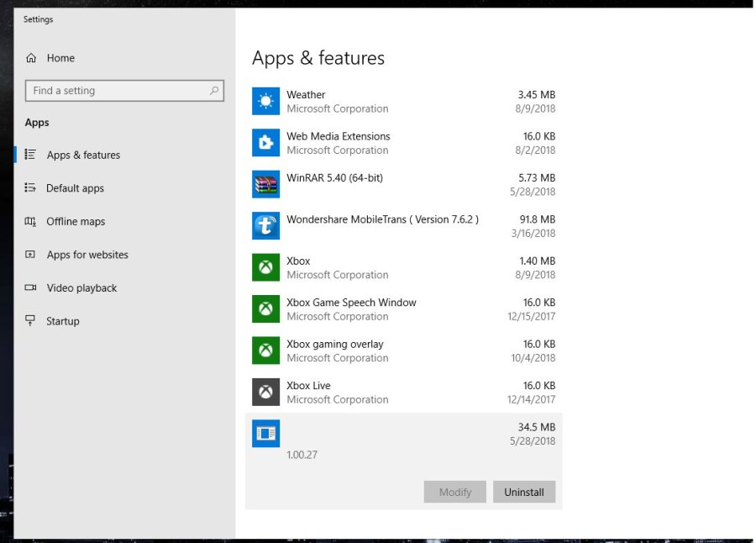
Task: Click the unnamed app icon version 1.00.27
Action: pyautogui.click(x=265, y=434)
